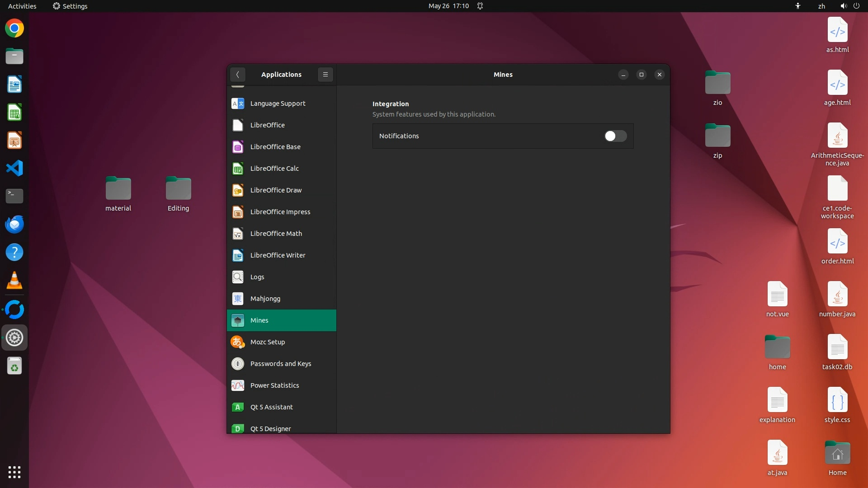The width and height of the screenshot is (868, 488).
Task: Toggle the Notifications switch for Mines
Action: point(615,136)
